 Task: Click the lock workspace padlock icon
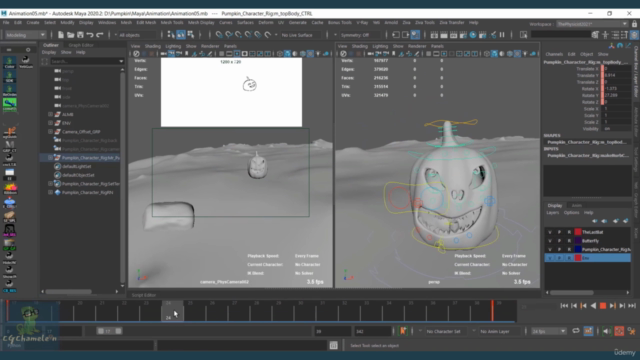pyautogui.click(x=634, y=24)
